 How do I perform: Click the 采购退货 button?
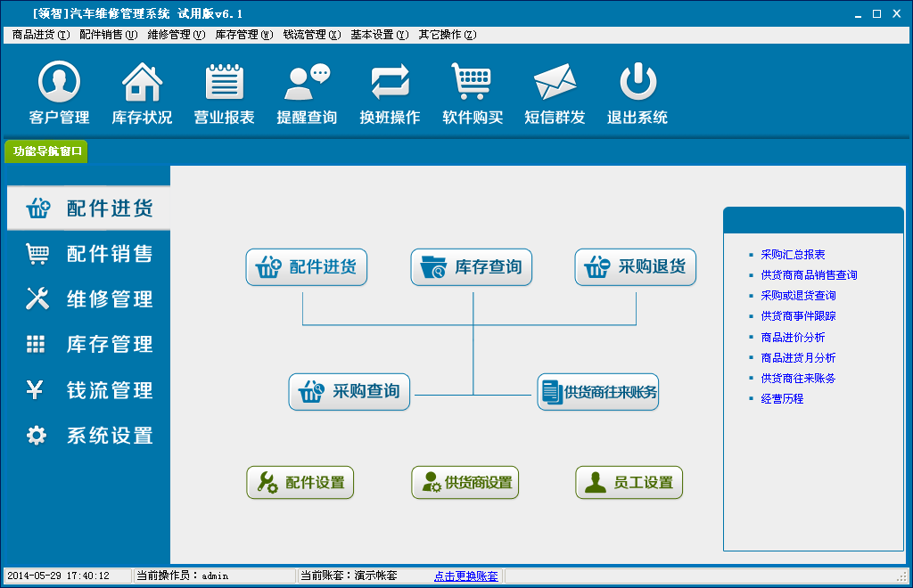point(635,267)
